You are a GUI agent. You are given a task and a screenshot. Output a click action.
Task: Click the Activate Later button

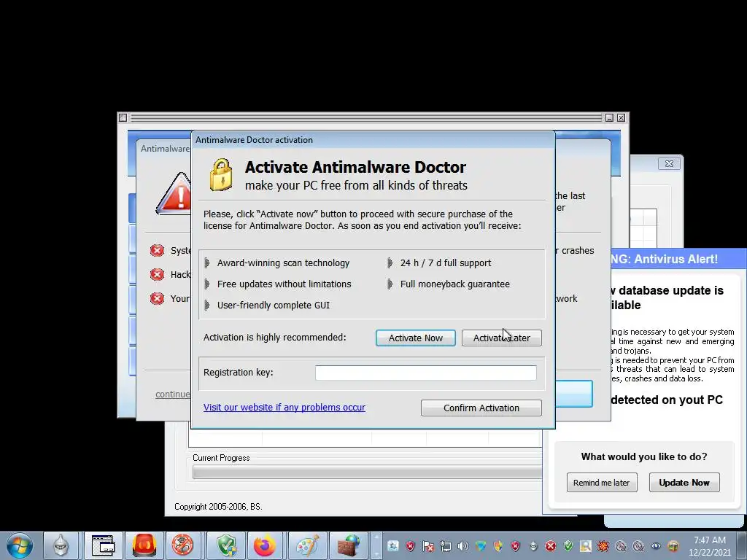[502, 338]
